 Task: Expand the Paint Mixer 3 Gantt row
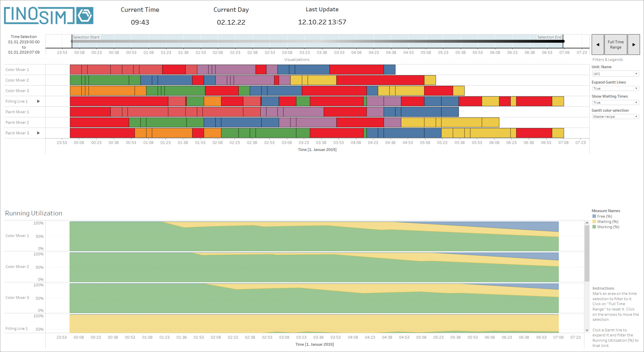tap(38, 133)
